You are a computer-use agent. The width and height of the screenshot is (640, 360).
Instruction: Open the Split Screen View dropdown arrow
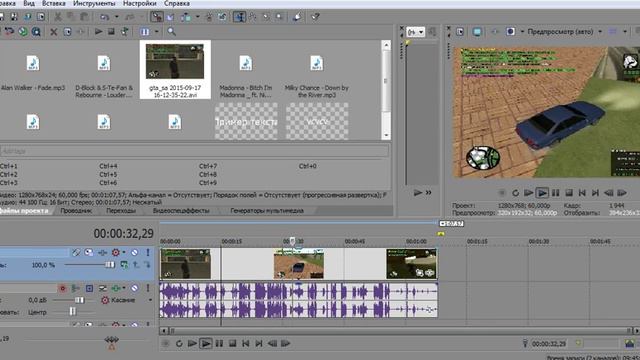click(522, 31)
